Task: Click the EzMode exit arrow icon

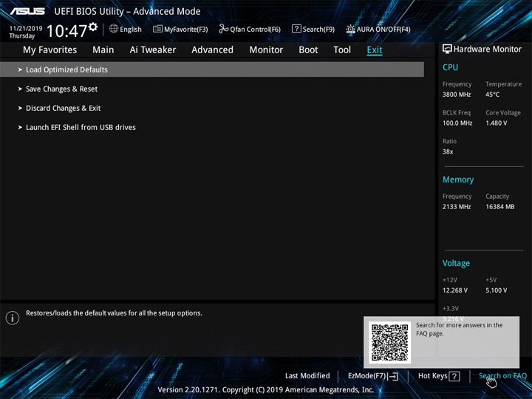Action: [x=393, y=376]
